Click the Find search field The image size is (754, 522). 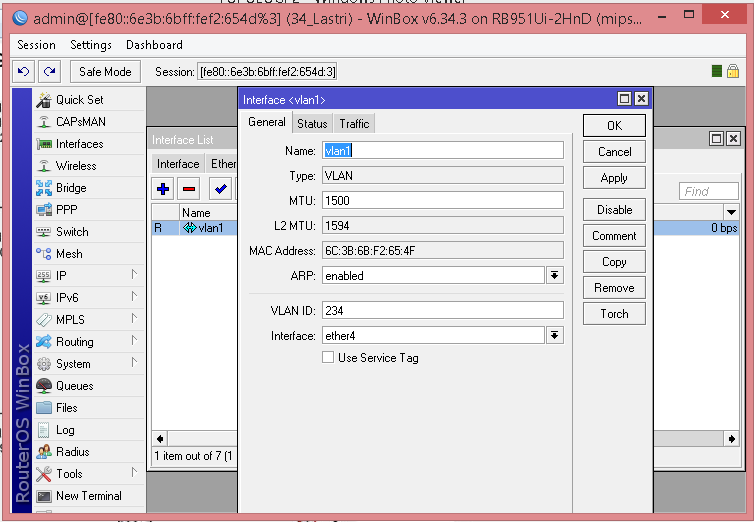pyautogui.click(x=709, y=191)
